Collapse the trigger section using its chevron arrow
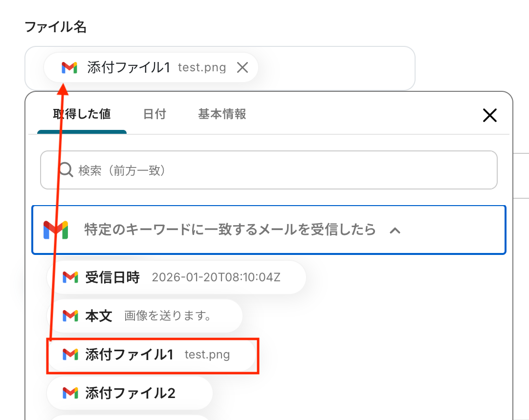 click(395, 230)
